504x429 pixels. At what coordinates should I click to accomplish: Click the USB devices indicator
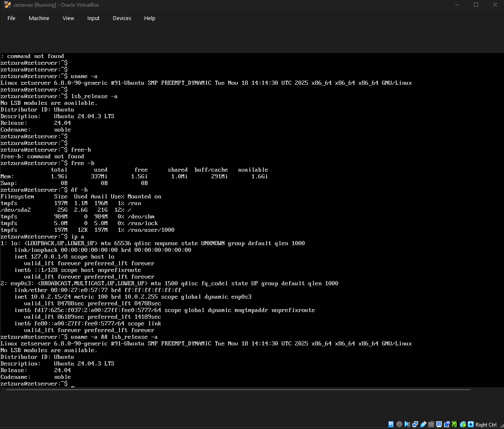click(x=423, y=424)
